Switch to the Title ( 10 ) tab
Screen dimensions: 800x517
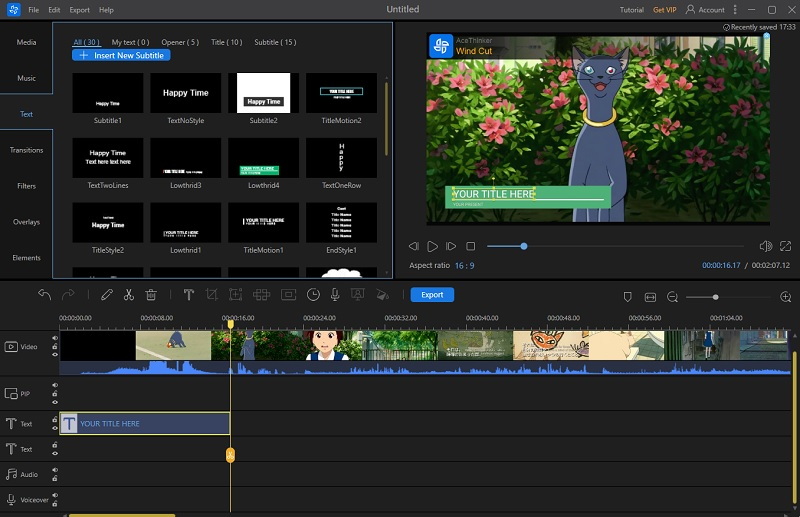(x=227, y=42)
